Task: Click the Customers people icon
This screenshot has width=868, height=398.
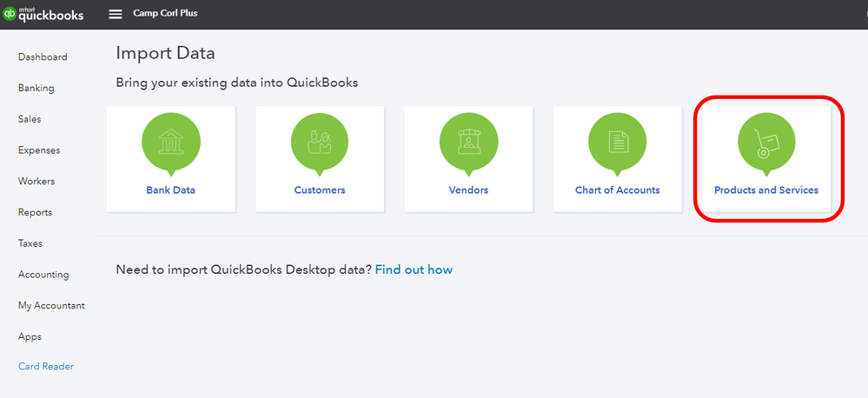Action: pos(320,142)
